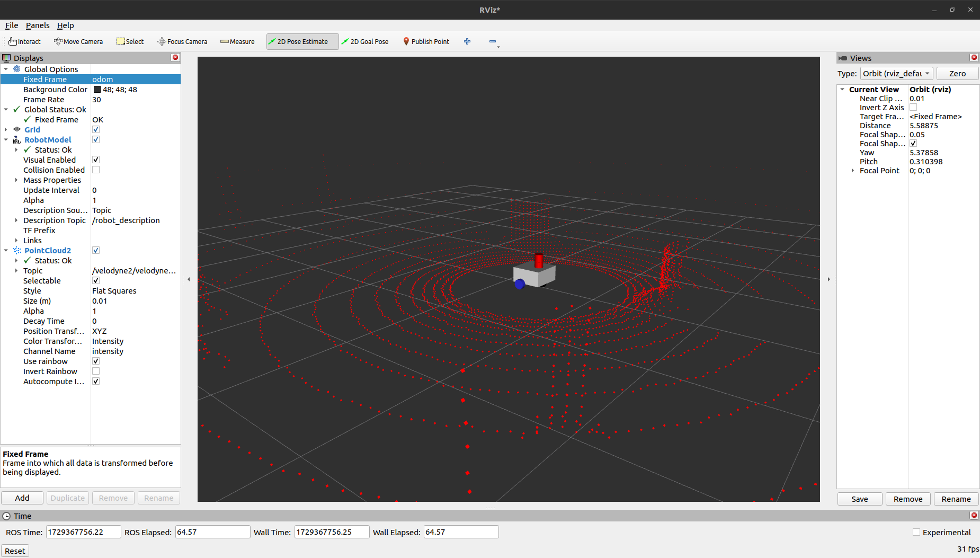Close the Views panel
Viewport: 980px width, 558px height.
(974, 57)
